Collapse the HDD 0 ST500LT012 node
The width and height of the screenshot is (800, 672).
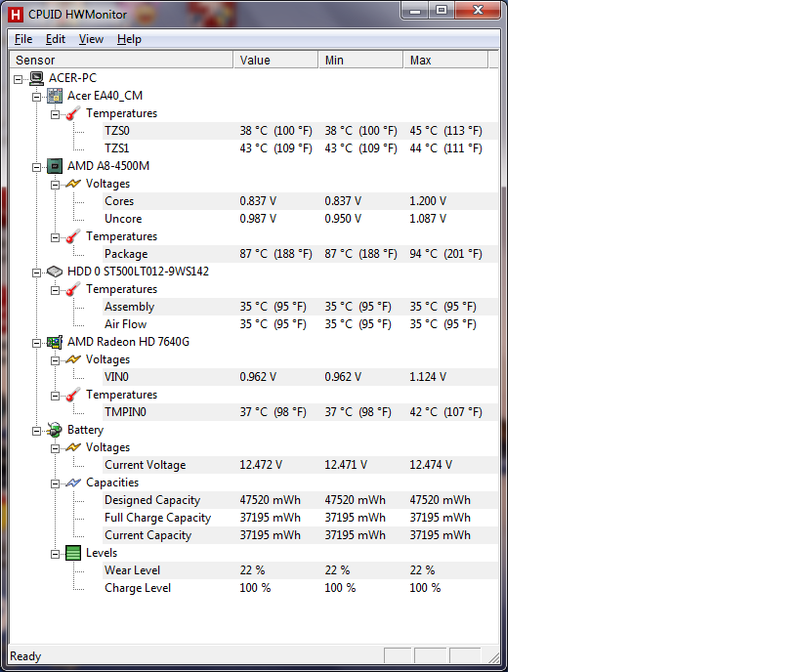(x=37, y=273)
